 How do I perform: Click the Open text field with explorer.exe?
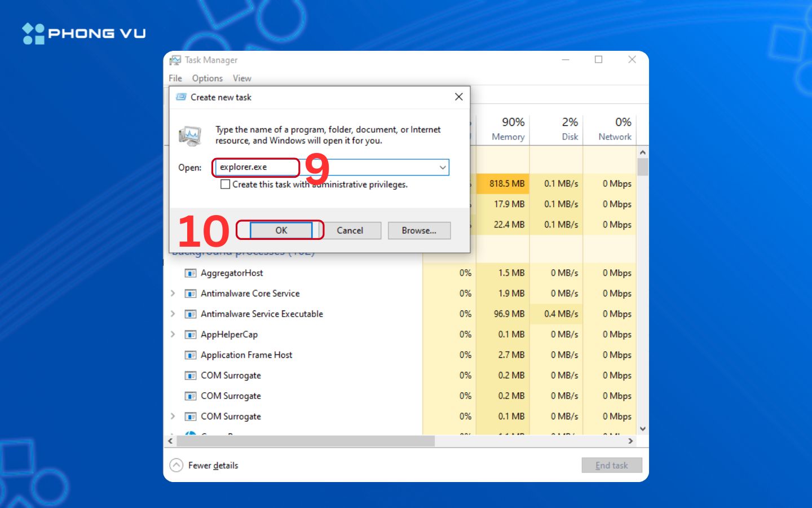[327, 168]
